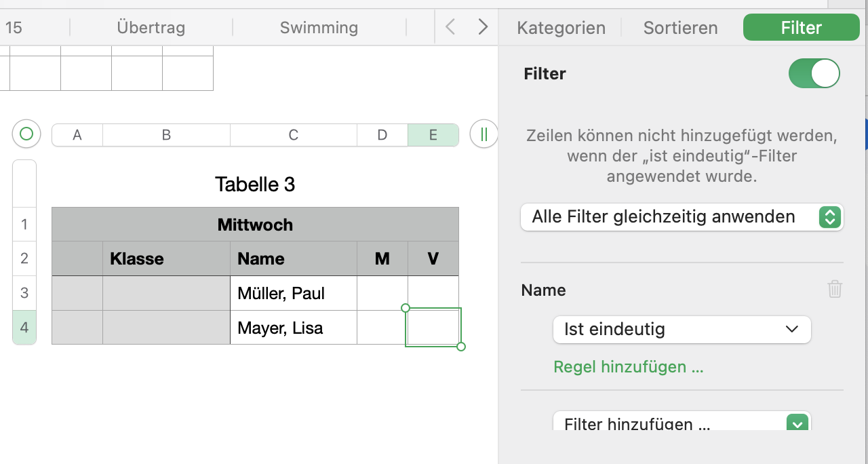This screenshot has width=868, height=464.
Task: Switch to the Sortieren tab
Action: click(x=680, y=28)
